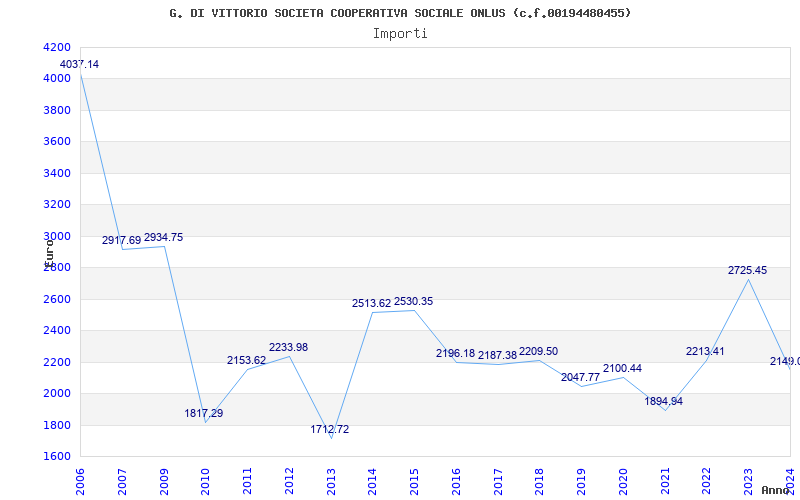
Task: Click the y-axis value 1800
Action: 57,425
